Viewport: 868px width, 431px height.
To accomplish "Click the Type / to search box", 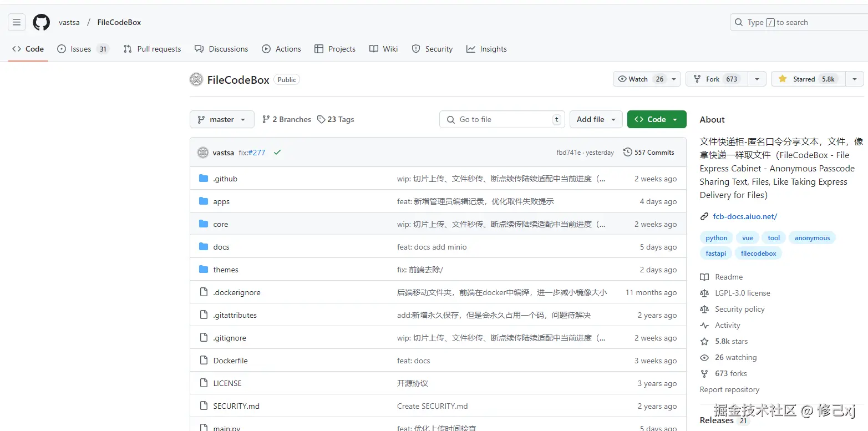I will [799, 23].
